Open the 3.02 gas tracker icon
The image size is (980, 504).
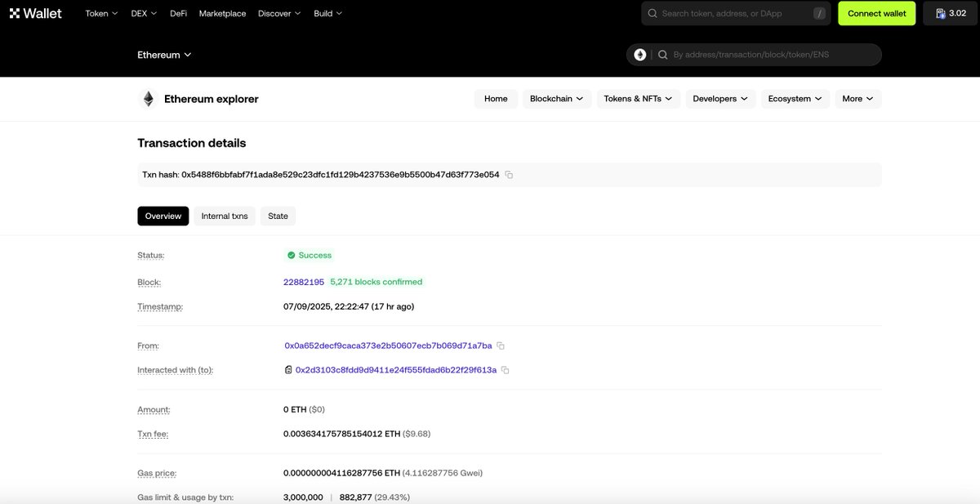[x=941, y=13]
